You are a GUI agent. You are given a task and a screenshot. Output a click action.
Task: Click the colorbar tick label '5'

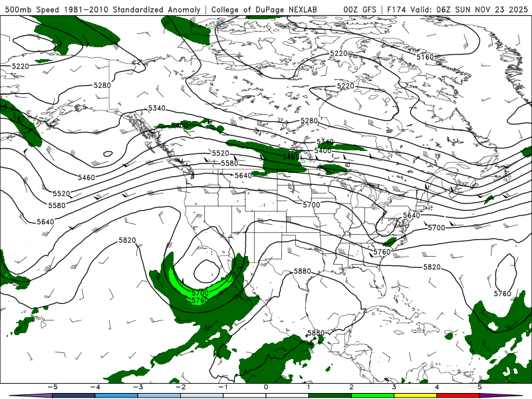[x=479, y=387]
